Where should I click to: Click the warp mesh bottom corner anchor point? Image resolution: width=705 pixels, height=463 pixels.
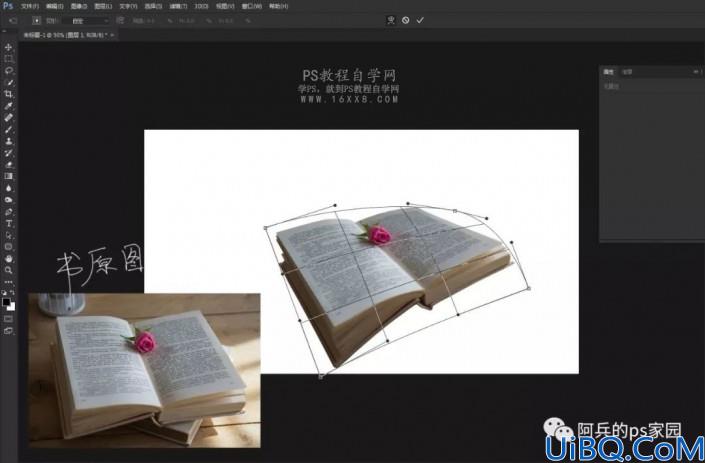click(x=321, y=377)
